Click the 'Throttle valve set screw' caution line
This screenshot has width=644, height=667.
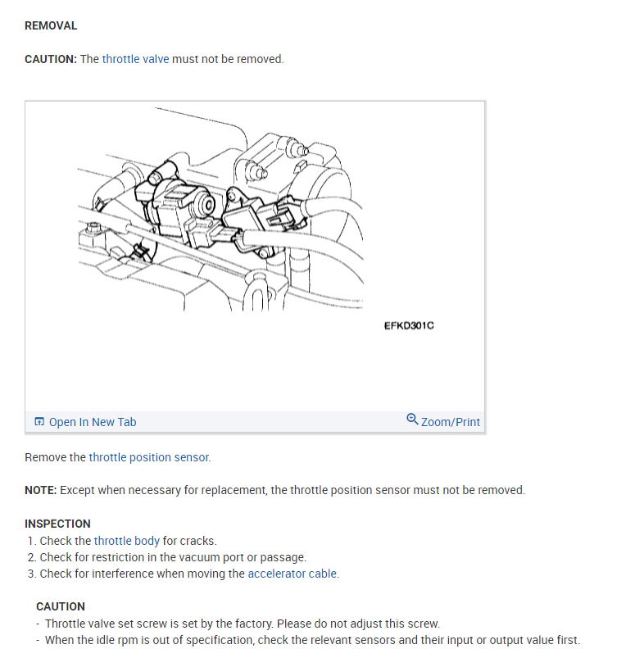243,624
